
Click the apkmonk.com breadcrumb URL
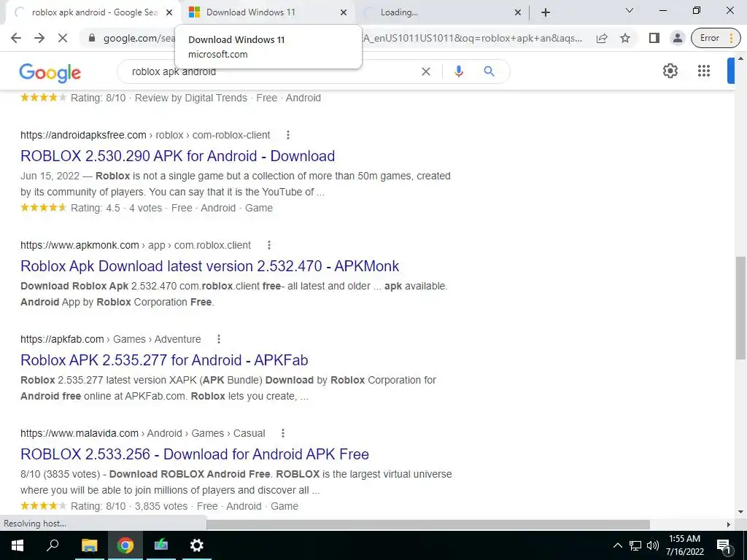click(x=136, y=245)
